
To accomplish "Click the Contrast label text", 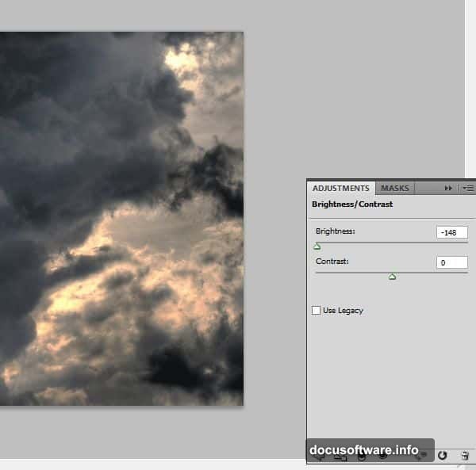I will (x=330, y=261).
